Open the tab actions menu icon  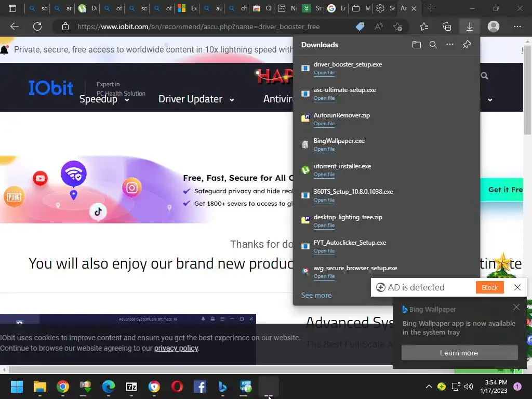(x=12, y=8)
